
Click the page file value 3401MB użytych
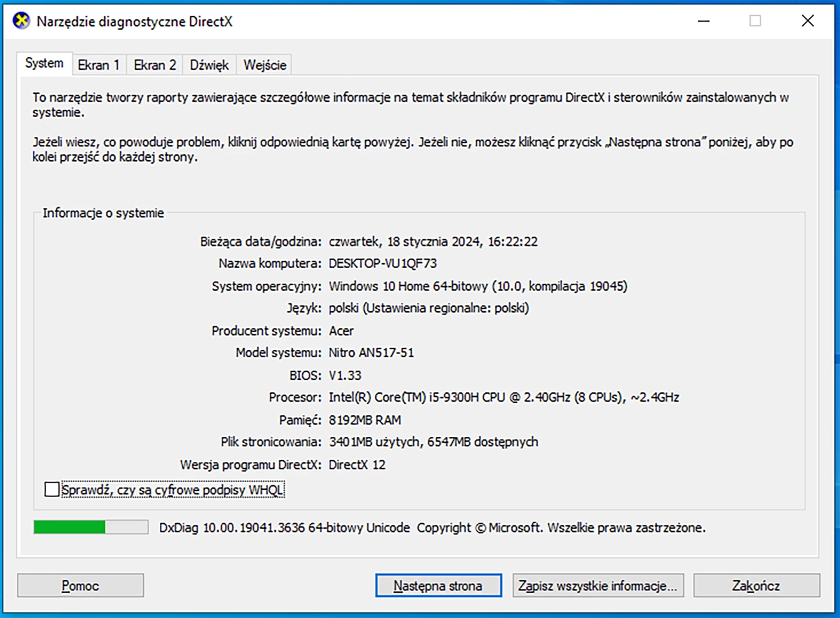(434, 442)
